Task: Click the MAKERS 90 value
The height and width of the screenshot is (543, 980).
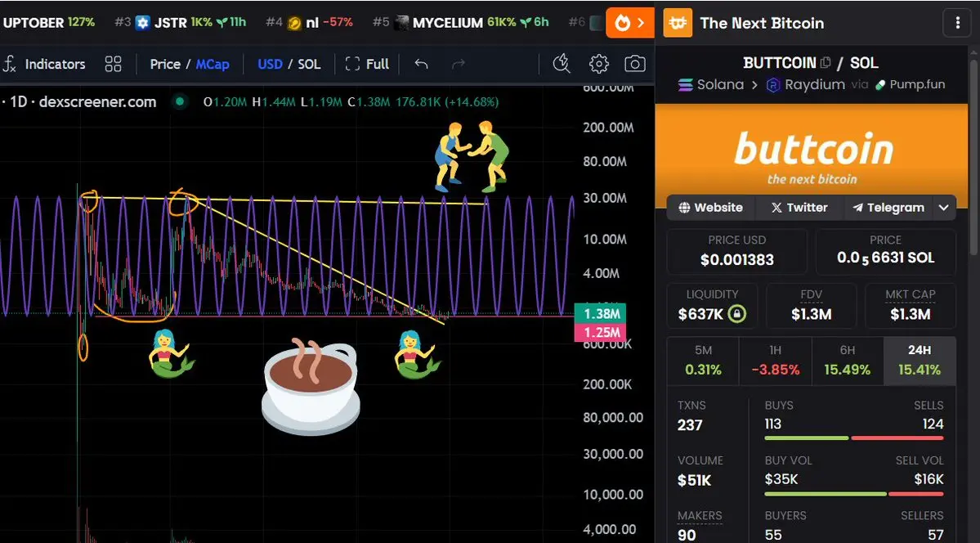Action: coord(687,535)
